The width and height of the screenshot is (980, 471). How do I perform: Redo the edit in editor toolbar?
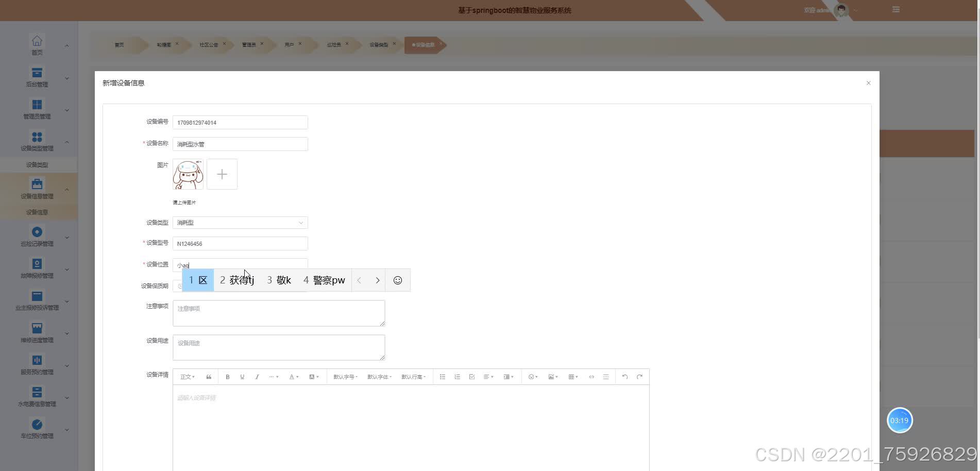pos(639,377)
